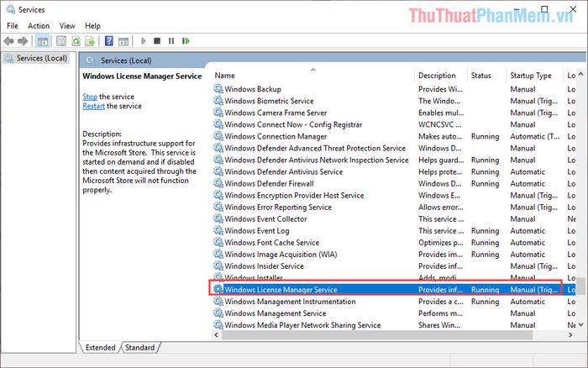
Task: Start the service with the play icon
Action: [143, 41]
